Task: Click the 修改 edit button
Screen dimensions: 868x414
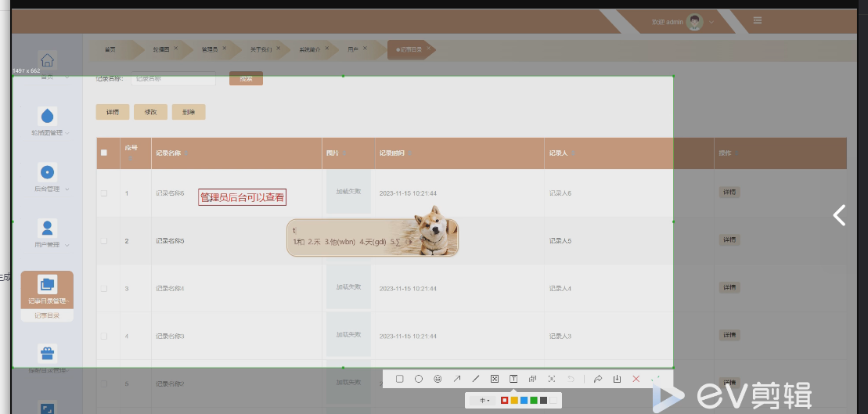Action: coord(150,112)
